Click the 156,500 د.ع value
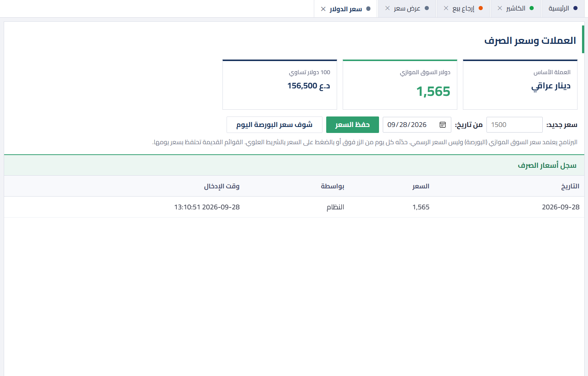Screen dimensions: 588x376 coord(309,86)
